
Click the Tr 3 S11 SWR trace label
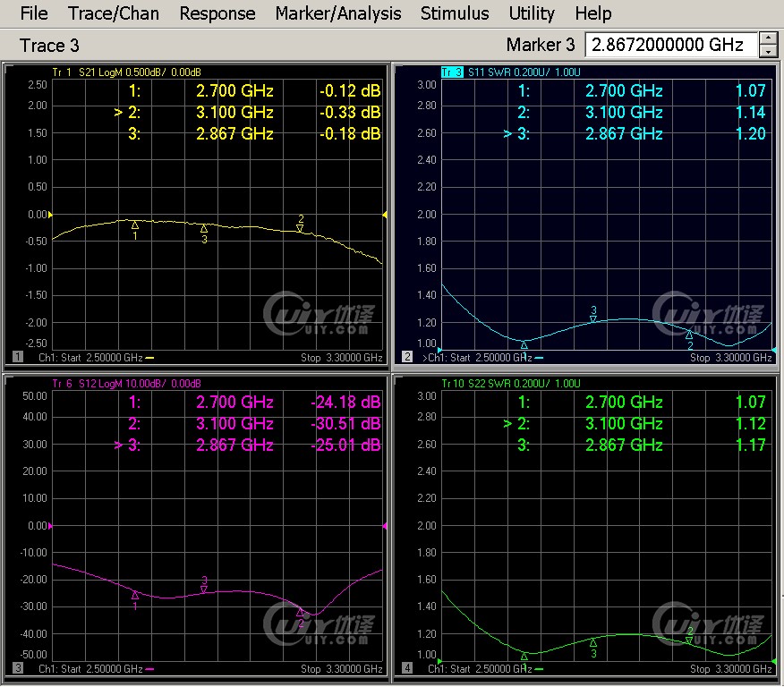click(x=510, y=72)
